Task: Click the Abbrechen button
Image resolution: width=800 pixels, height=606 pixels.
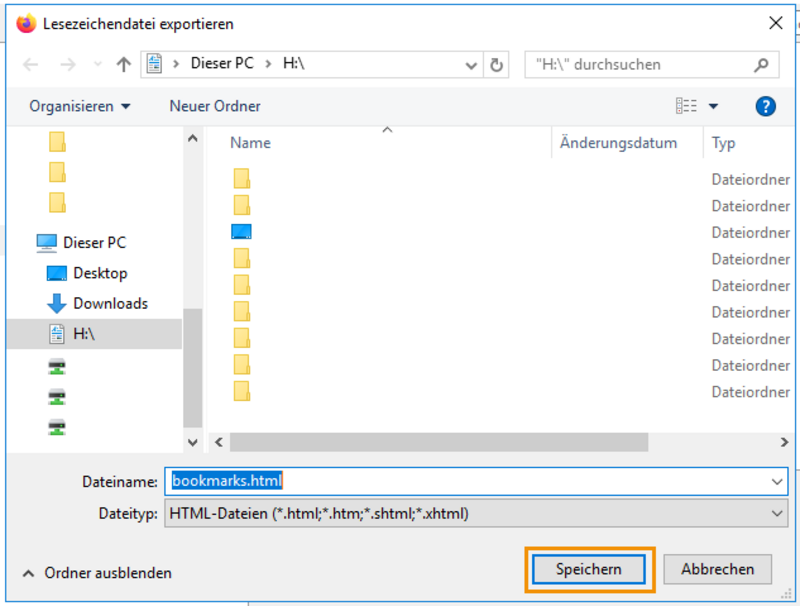Action: (x=717, y=569)
